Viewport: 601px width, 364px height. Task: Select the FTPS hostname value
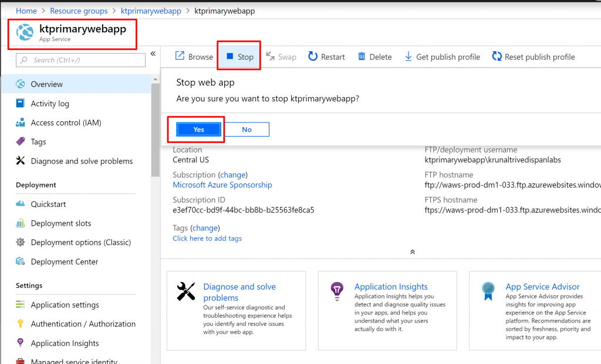(x=512, y=210)
